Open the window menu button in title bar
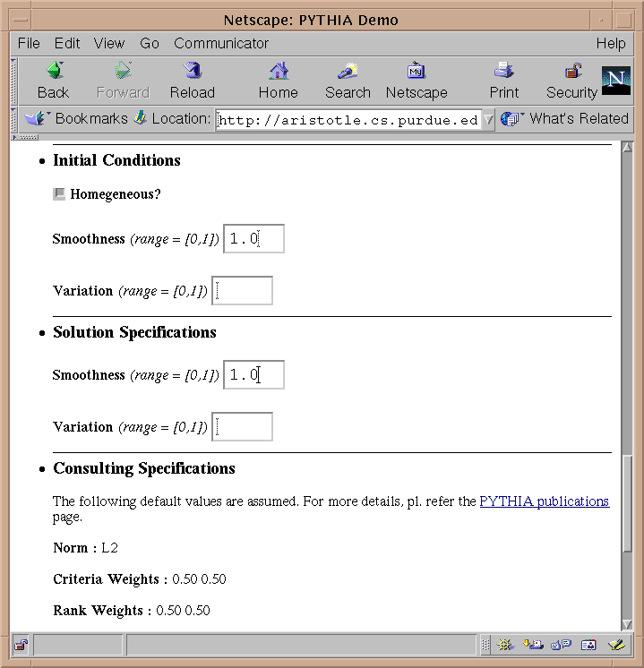 [x=21, y=20]
